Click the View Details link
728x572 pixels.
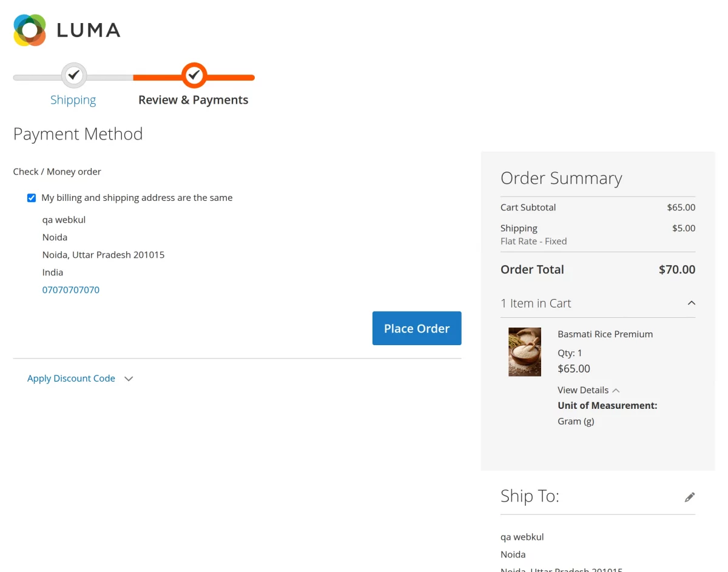pos(582,390)
